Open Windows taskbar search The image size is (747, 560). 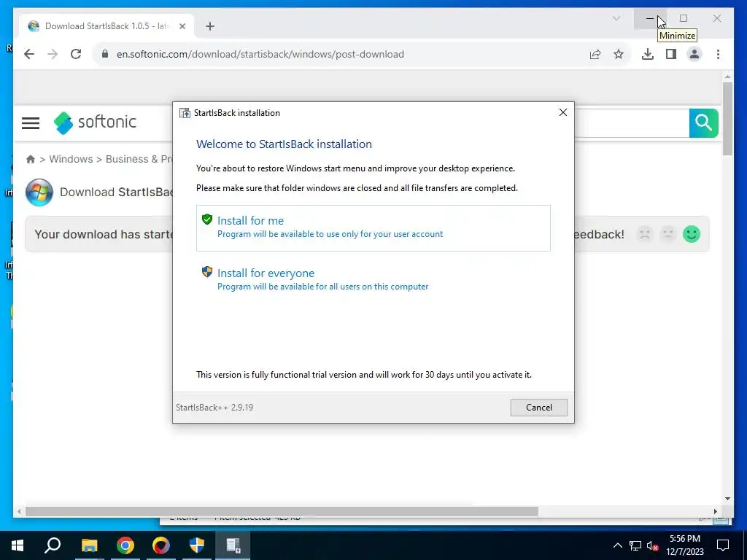pyautogui.click(x=53, y=545)
